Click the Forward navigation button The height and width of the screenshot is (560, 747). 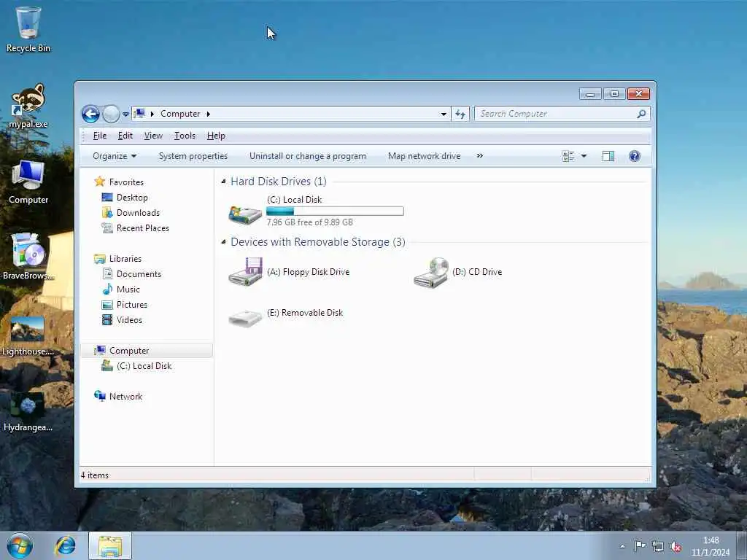click(111, 114)
